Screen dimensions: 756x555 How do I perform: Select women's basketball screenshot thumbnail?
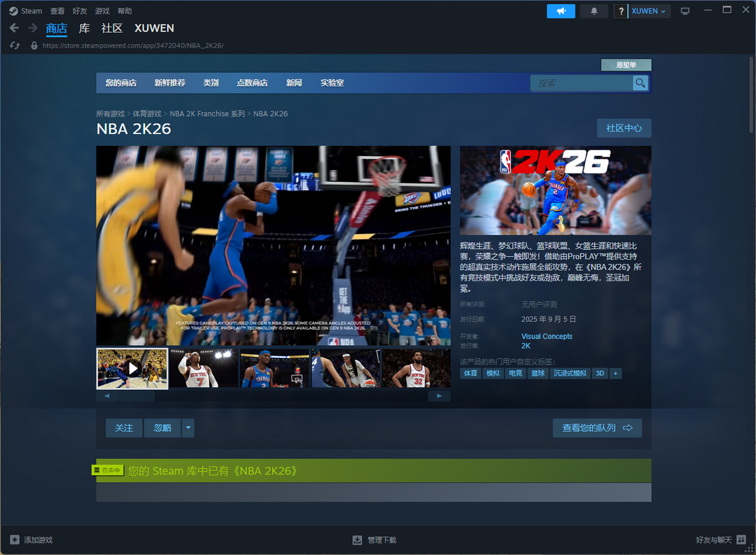point(346,368)
